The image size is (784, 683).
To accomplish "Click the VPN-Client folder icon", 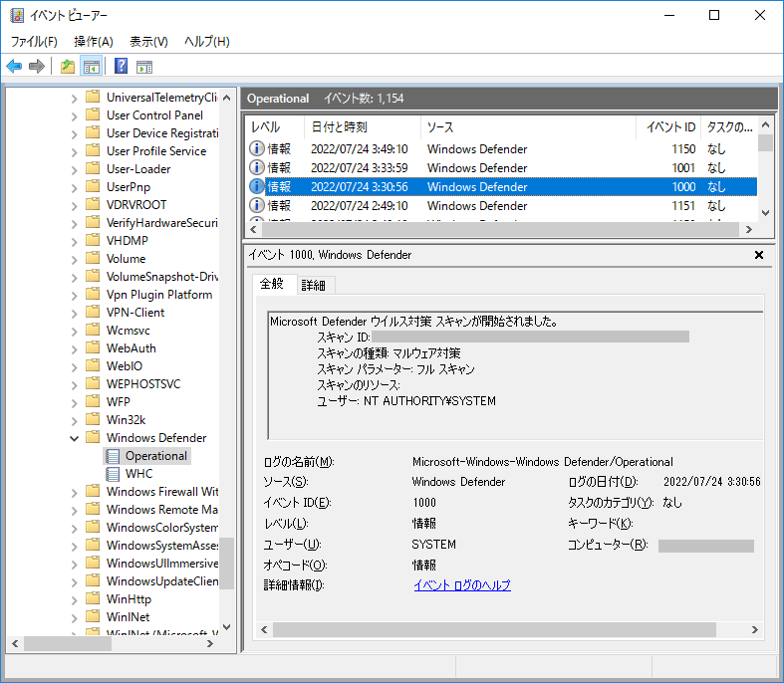I will pos(93,312).
